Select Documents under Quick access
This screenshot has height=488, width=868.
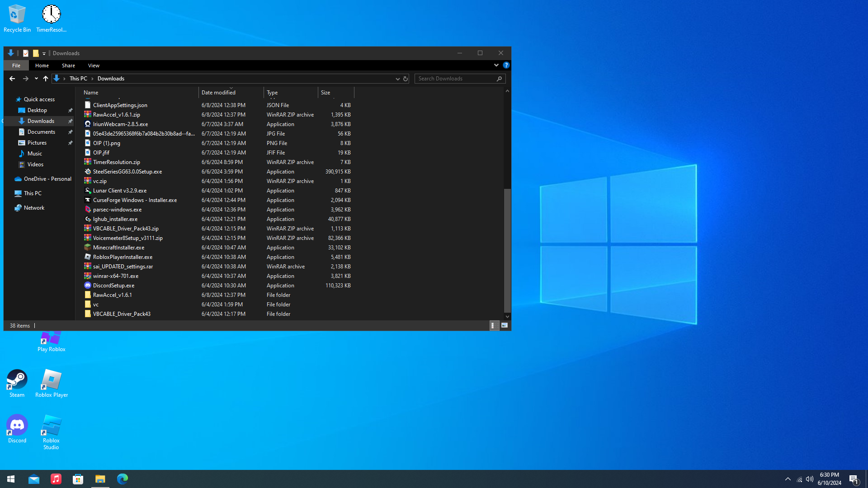click(41, 132)
